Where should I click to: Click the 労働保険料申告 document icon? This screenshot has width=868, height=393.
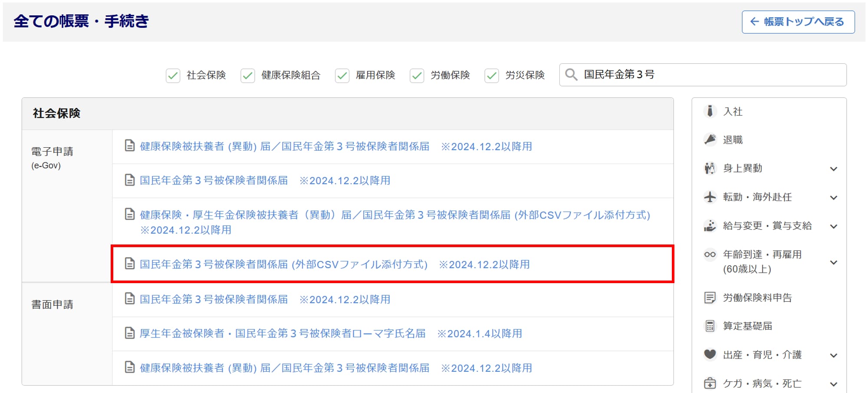coord(710,298)
